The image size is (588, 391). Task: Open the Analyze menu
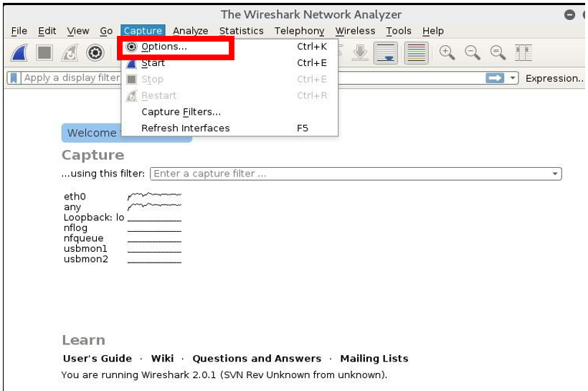click(x=191, y=31)
